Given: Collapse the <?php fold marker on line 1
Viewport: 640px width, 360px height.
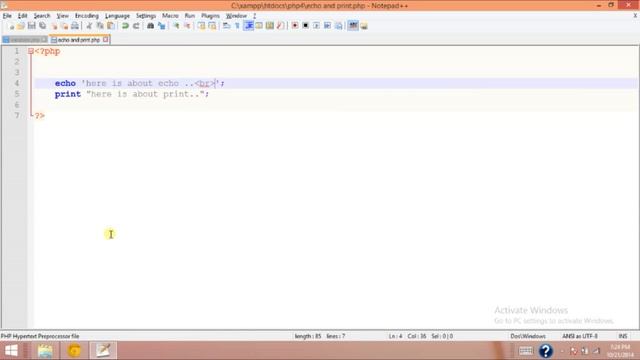Looking at the screenshot, I should 31,51.
